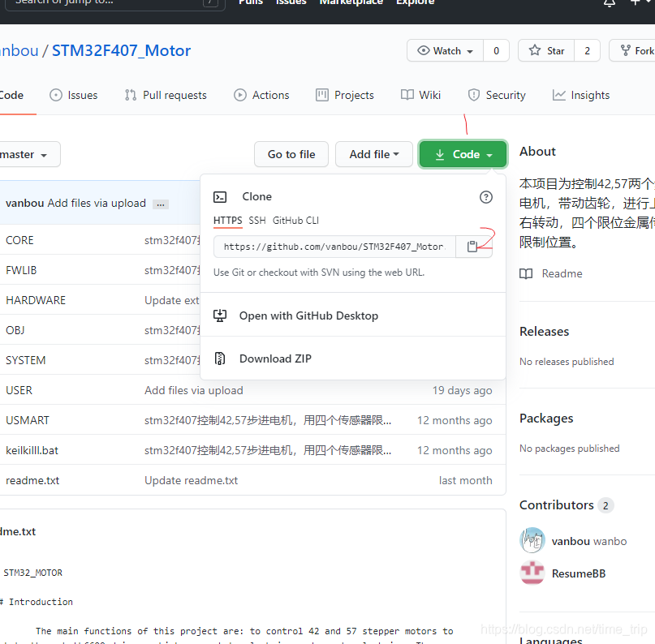
Task: Click the Packages heading link
Action: (546, 419)
